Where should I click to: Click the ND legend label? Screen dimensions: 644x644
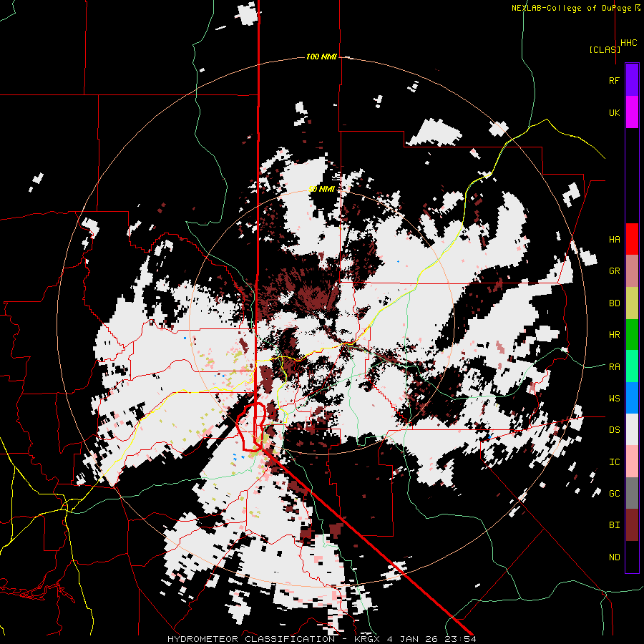point(614,557)
